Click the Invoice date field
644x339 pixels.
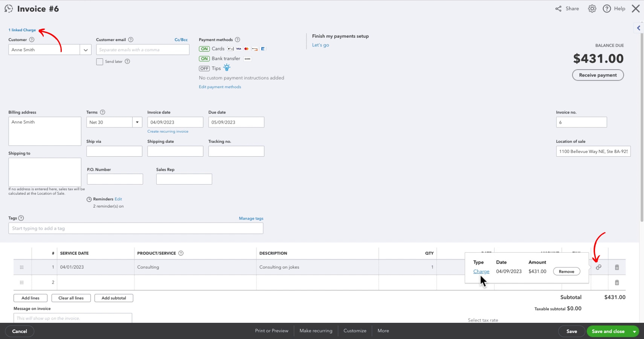pos(175,122)
